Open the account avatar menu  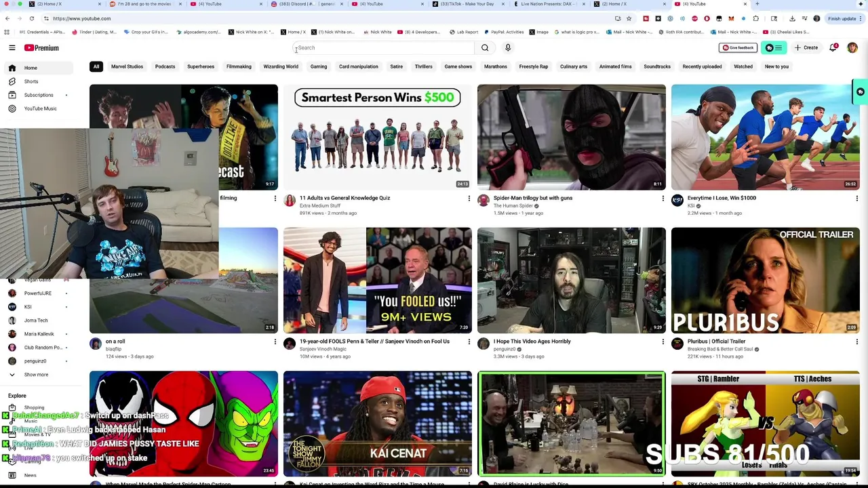[x=852, y=47]
